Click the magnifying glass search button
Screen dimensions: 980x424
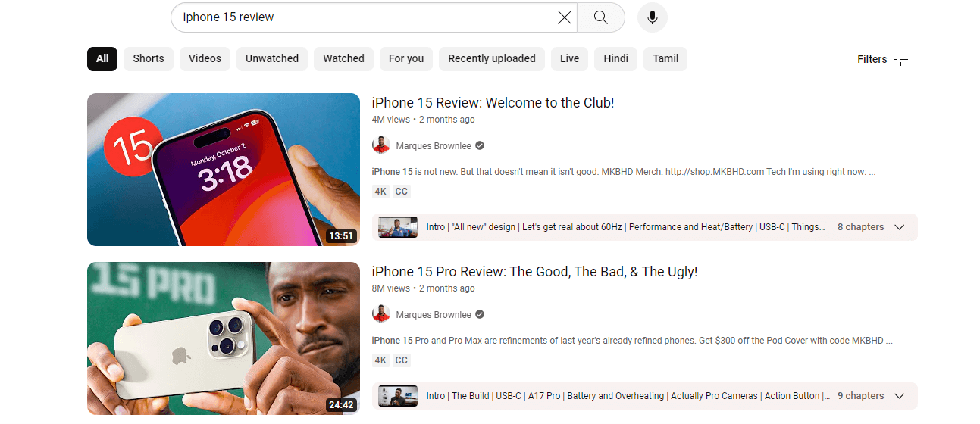point(601,17)
